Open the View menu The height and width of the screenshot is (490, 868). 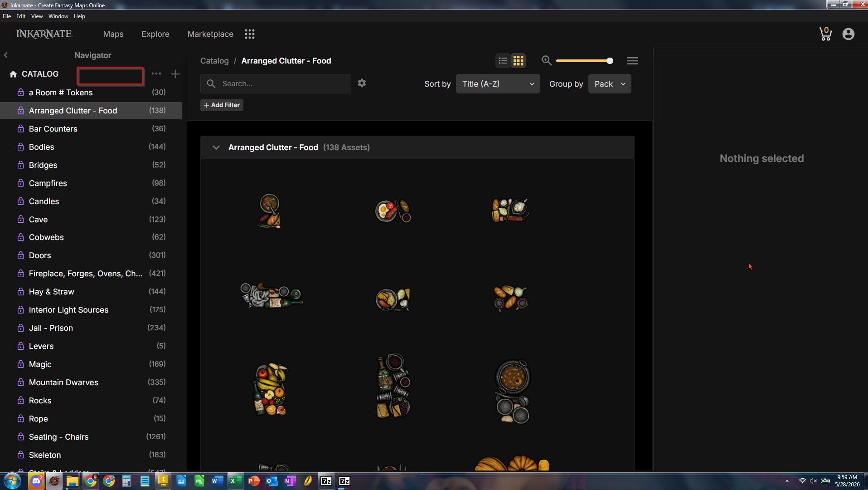(37, 16)
